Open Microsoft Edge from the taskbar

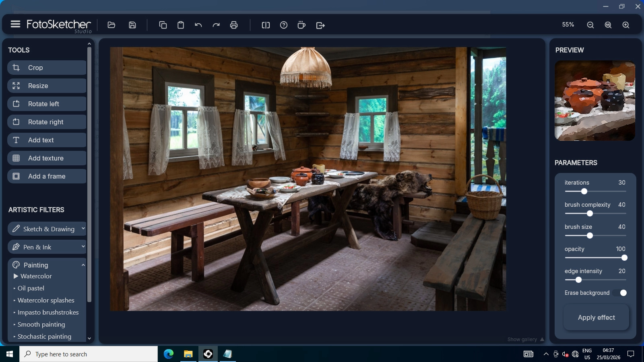click(x=169, y=354)
